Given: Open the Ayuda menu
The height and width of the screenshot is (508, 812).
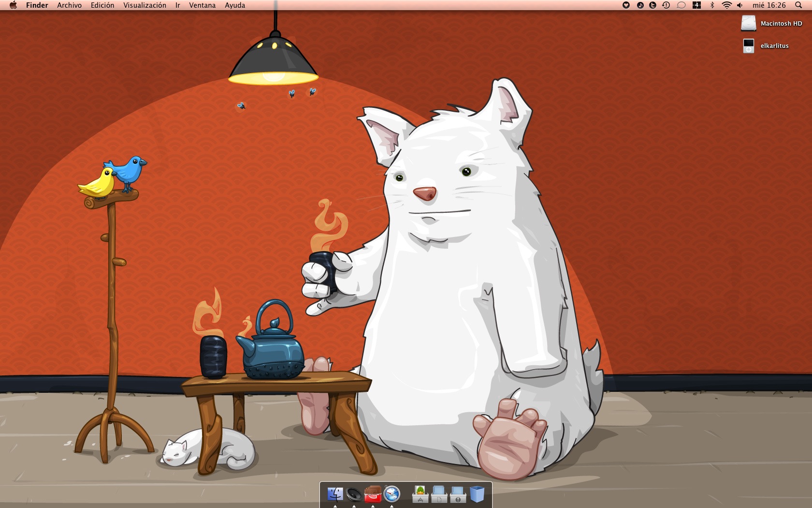Looking at the screenshot, I should (x=235, y=5).
